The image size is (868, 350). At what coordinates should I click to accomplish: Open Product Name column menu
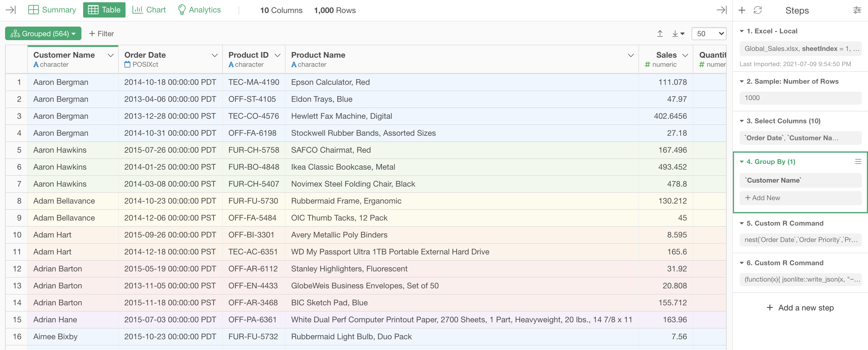click(631, 55)
